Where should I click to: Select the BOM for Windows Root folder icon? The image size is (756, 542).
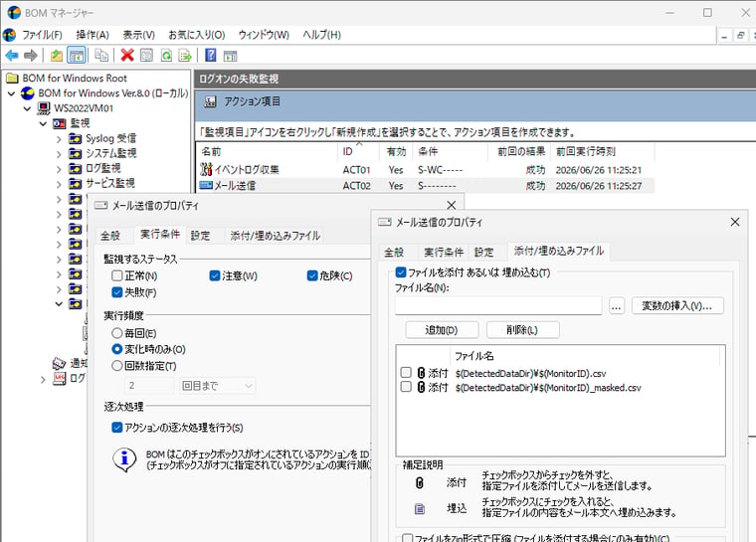point(12,79)
